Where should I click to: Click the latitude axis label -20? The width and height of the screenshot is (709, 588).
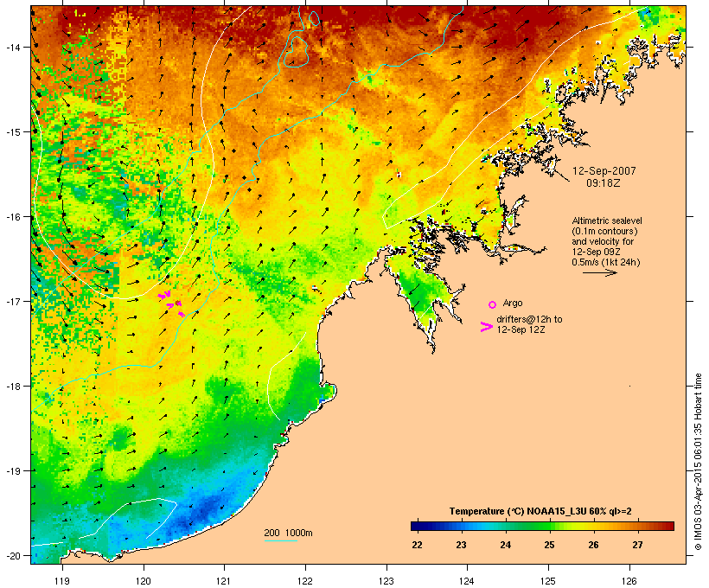(12, 555)
